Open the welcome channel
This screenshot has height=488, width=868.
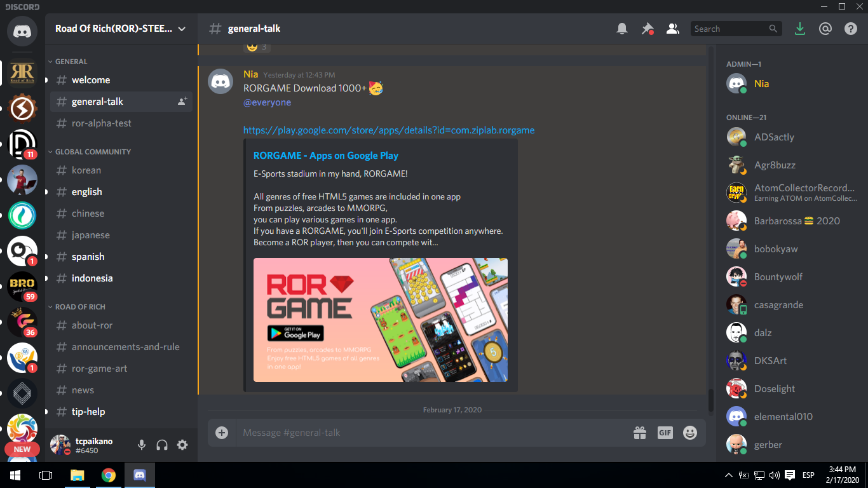[x=121, y=80]
